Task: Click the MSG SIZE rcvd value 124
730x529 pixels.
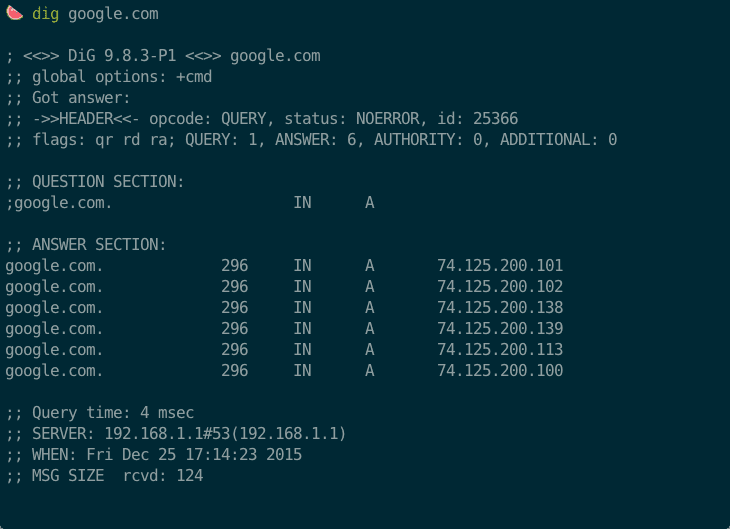Action: [x=189, y=476]
